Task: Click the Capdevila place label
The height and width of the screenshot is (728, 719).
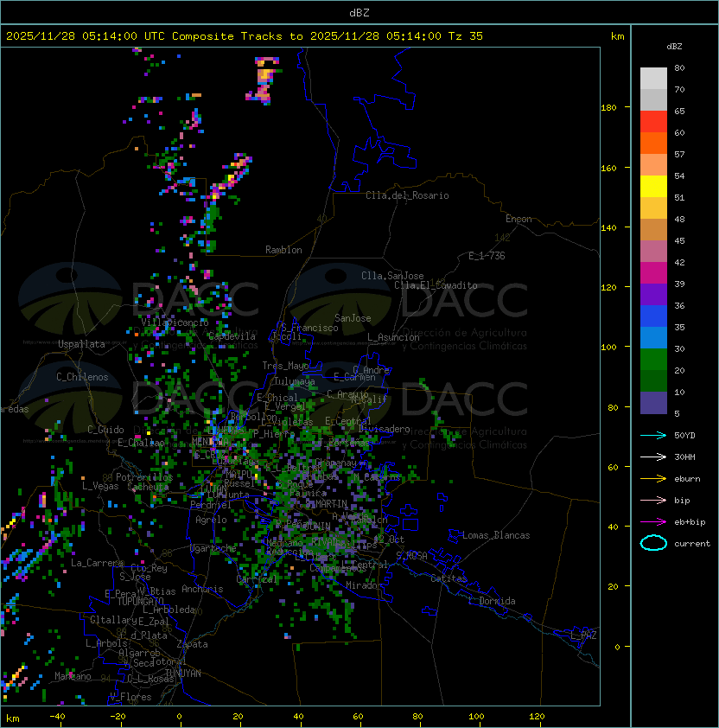Action: [232, 336]
